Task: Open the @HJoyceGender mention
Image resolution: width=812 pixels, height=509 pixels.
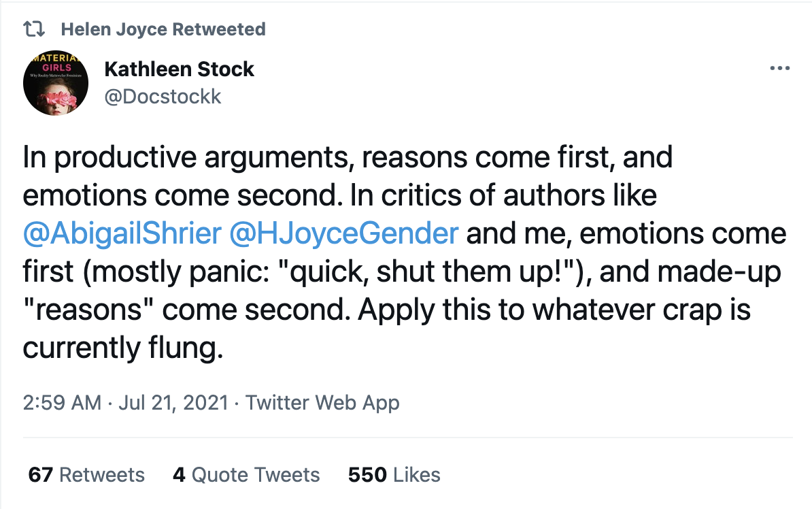Action: click(344, 233)
